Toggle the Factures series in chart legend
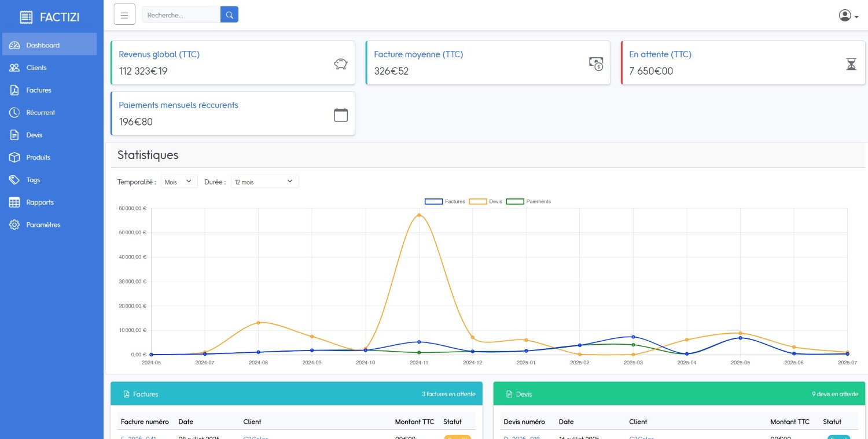This screenshot has width=868, height=439. coord(445,201)
